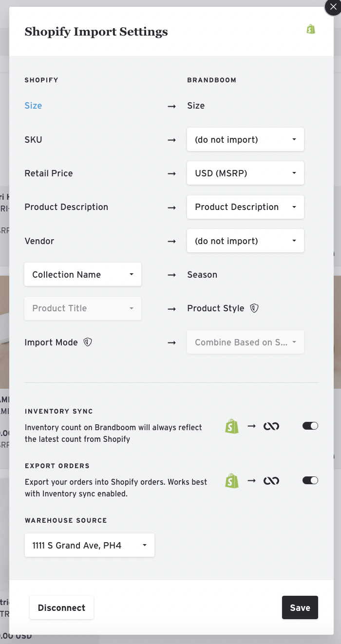Turn off the Export Orders toggle
The height and width of the screenshot is (644, 341).
pos(310,480)
